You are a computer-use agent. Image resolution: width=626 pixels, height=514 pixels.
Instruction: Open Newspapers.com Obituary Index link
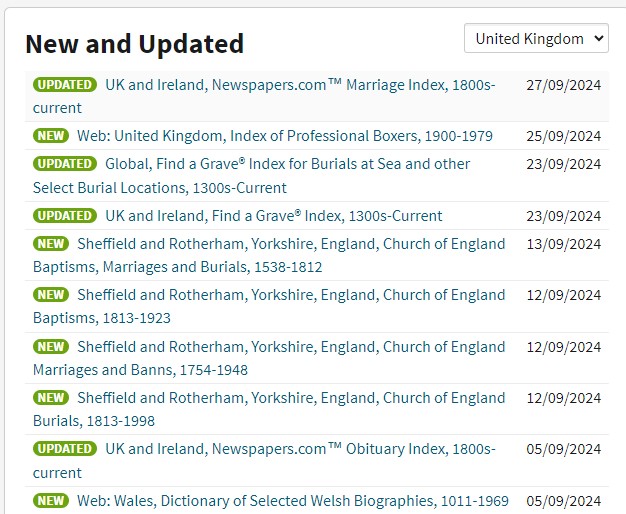[300, 449]
